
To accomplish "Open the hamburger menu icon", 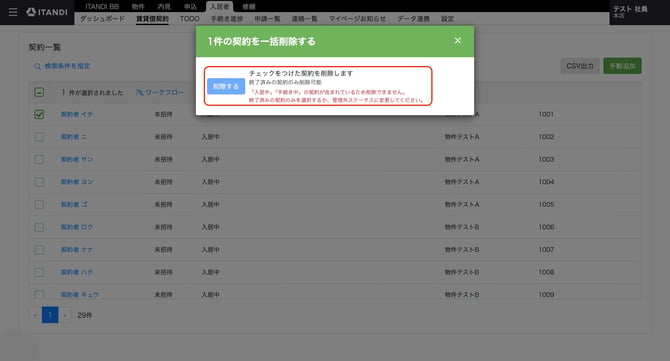I will pyautogui.click(x=13, y=12).
